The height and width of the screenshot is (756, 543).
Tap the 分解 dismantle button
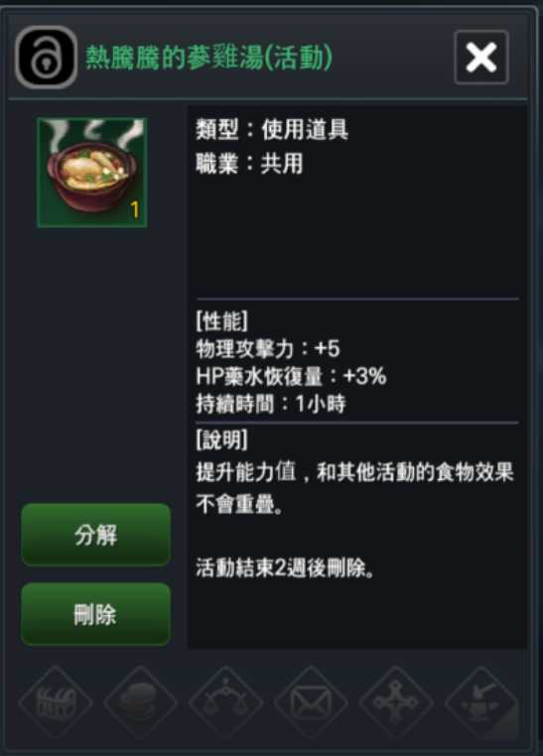[x=95, y=535]
